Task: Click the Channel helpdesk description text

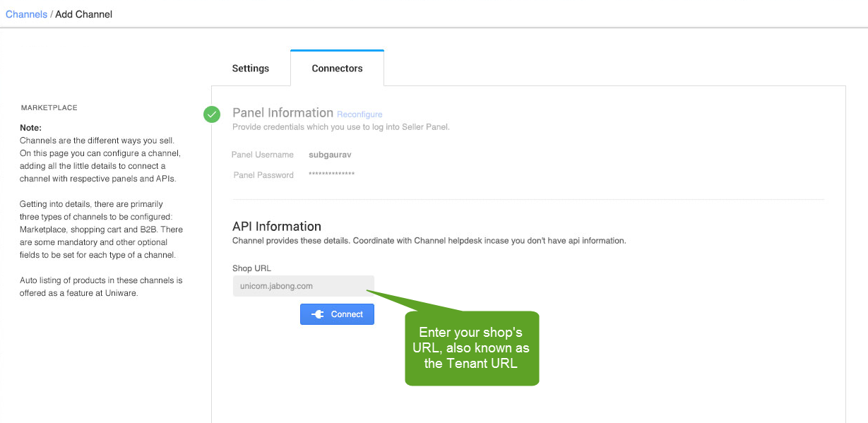Action: [x=429, y=241]
